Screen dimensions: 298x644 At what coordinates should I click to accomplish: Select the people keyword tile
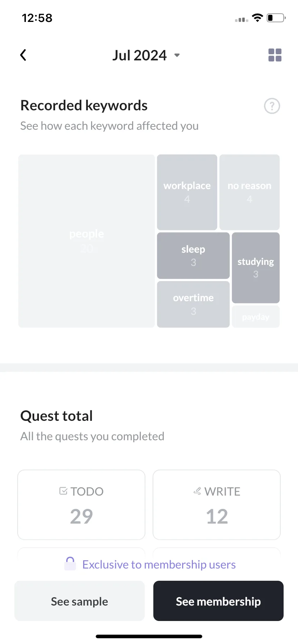click(87, 241)
